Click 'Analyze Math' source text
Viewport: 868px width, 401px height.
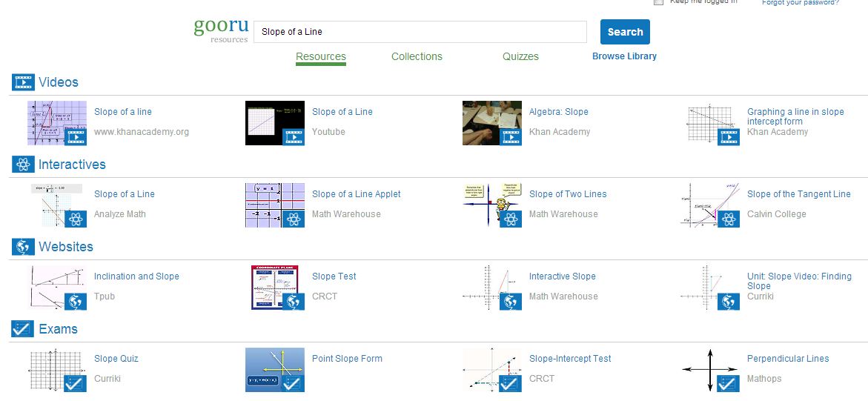click(x=120, y=213)
